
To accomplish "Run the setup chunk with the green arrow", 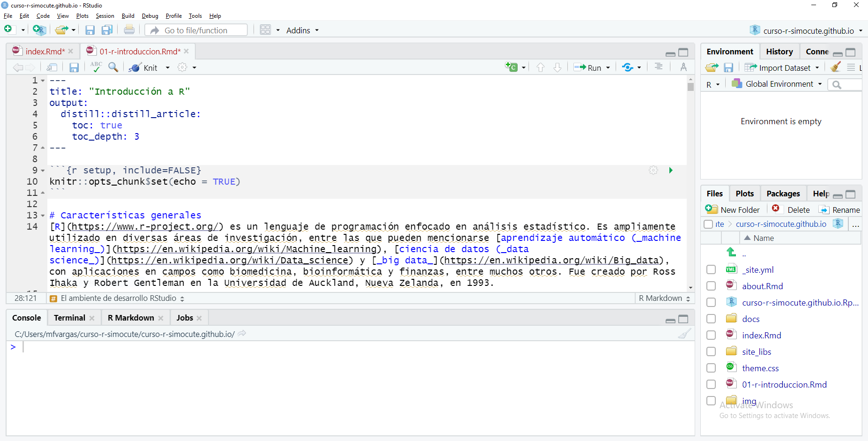I will (671, 170).
